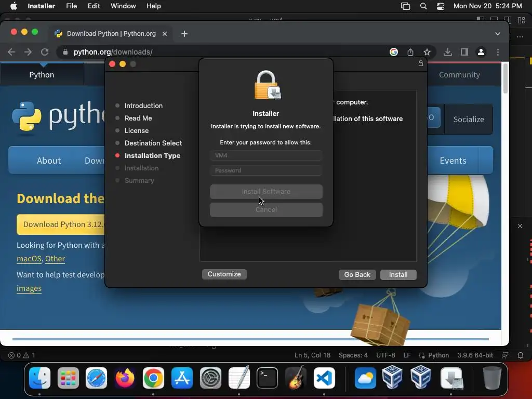The image size is (532, 399).
Task: Open System Settings gear in Dock
Action: (x=210, y=378)
